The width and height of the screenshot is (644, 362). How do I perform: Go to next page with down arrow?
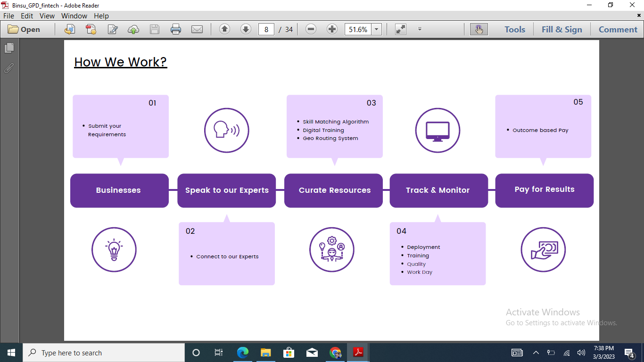point(246,29)
